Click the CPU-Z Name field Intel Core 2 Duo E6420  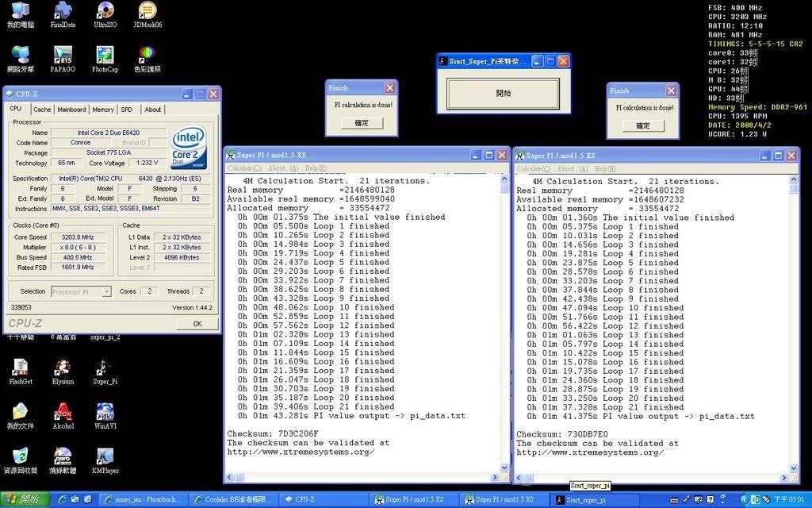(x=109, y=133)
